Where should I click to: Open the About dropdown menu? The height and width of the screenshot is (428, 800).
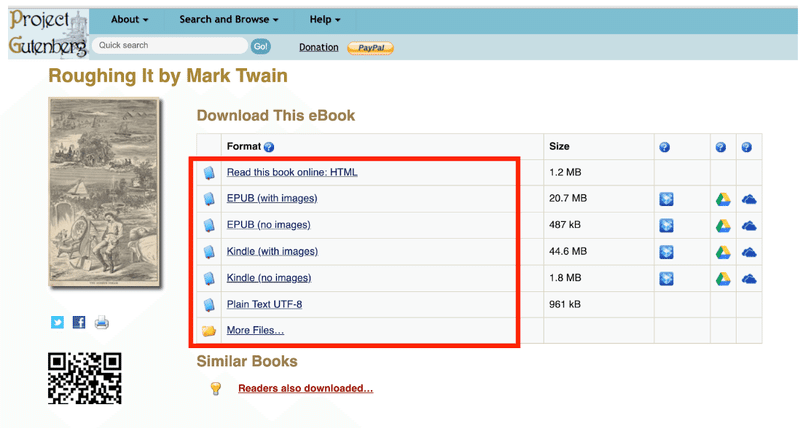click(130, 20)
